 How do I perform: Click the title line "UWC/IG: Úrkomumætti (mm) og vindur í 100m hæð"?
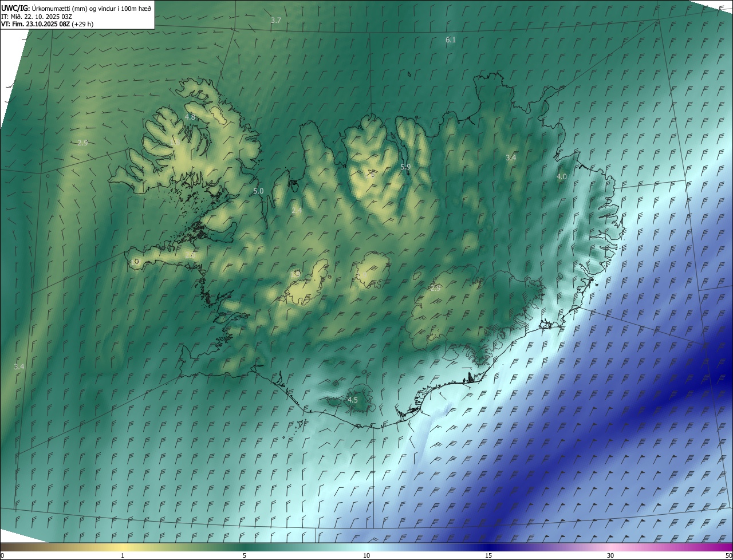[76, 8]
